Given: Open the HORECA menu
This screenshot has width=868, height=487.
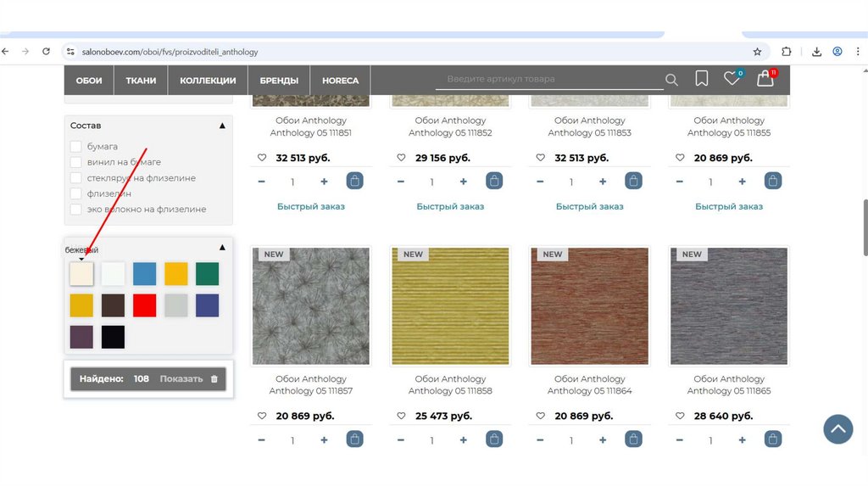Looking at the screenshot, I should point(341,81).
